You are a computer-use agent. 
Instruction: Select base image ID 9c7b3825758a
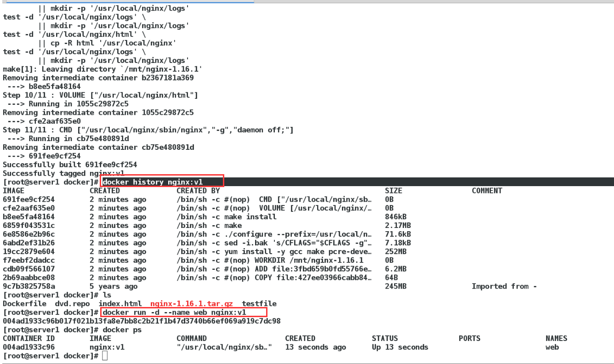point(28,287)
